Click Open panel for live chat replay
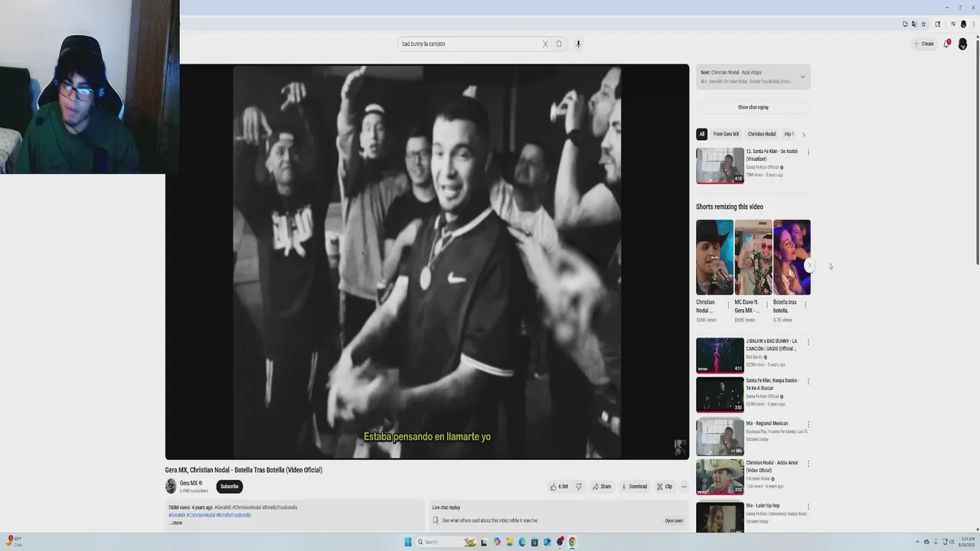Image resolution: width=980 pixels, height=551 pixels. point(674,521)
